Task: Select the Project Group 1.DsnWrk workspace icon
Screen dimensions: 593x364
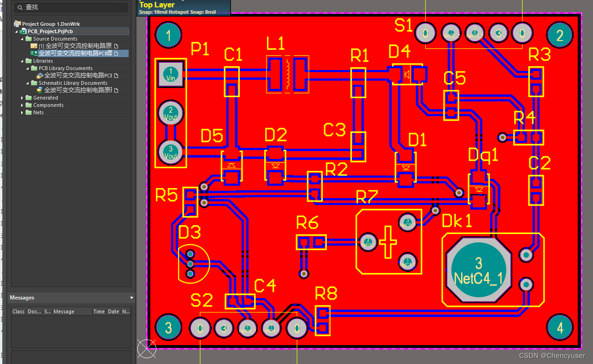Action: tap(18, 24)
